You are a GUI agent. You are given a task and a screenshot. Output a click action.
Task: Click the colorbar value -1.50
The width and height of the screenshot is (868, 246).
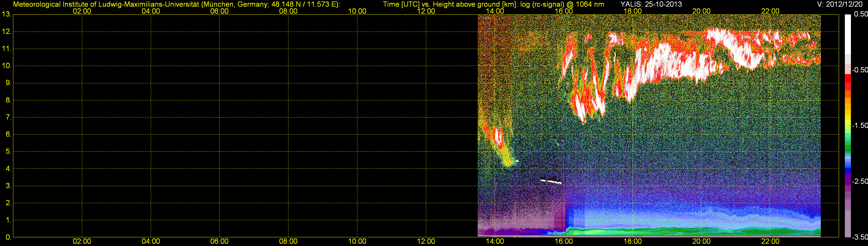[x=860, y=125]
